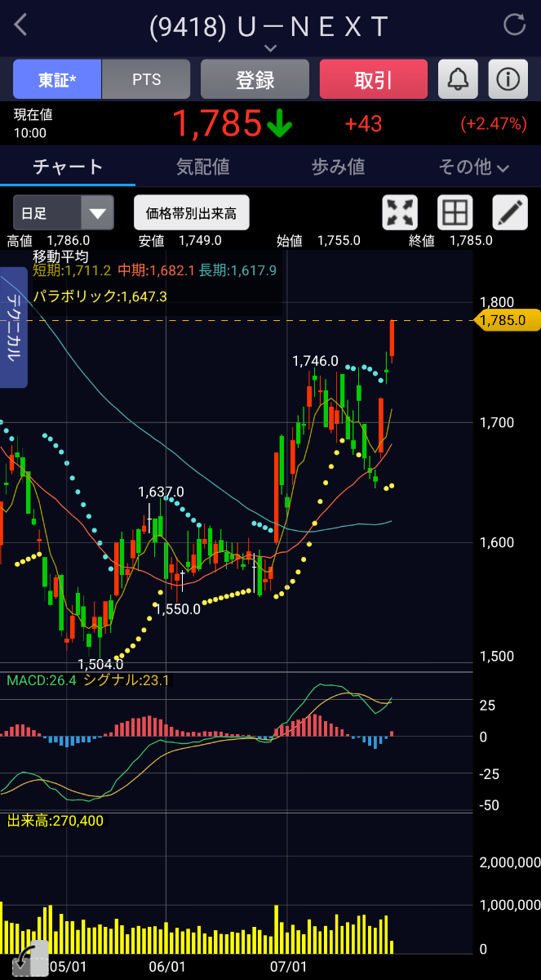Viewport: 541px width, 980px height.
Task: Tap the 始値 1,755.0 value
Action: click(x=319, y=240)
